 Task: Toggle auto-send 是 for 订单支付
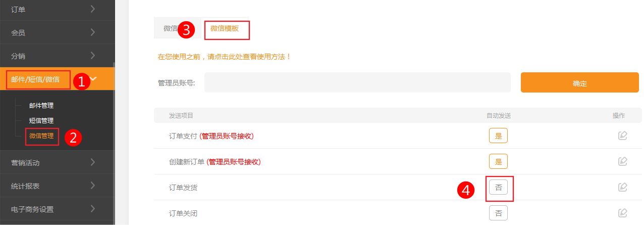point(498,136)
